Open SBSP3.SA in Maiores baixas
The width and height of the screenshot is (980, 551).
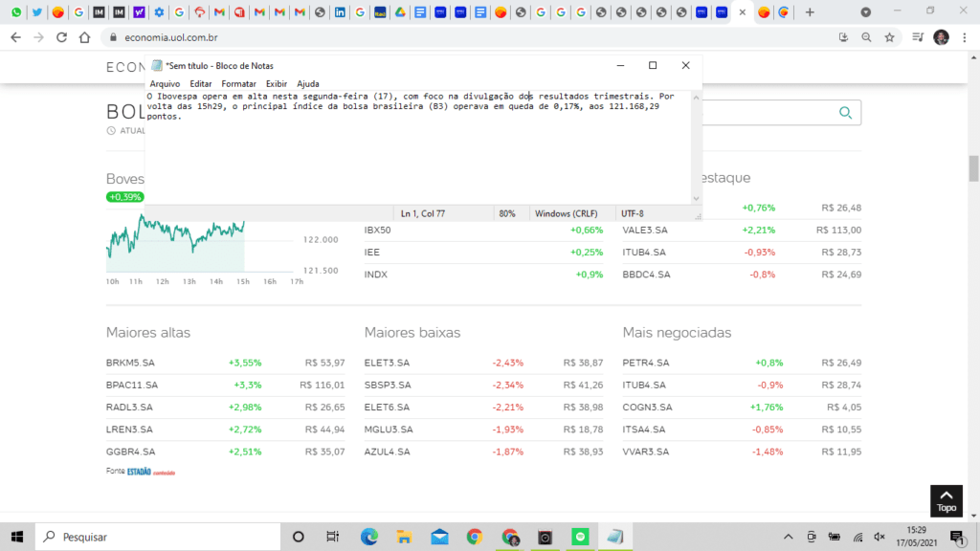388,385
